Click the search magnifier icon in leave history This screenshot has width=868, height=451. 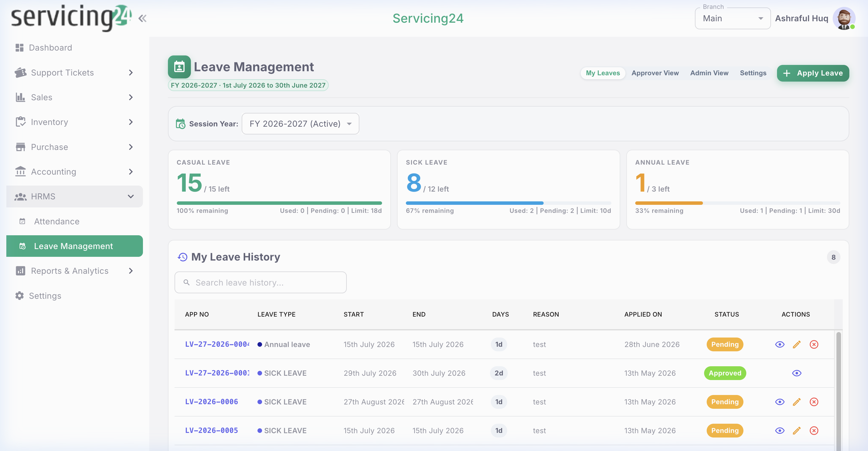click(186, 282)
